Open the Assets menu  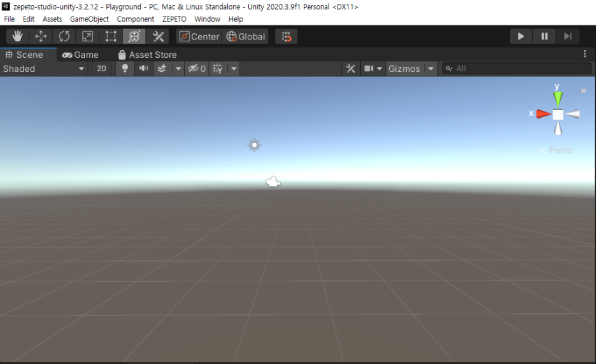click(x=52, y=19)
